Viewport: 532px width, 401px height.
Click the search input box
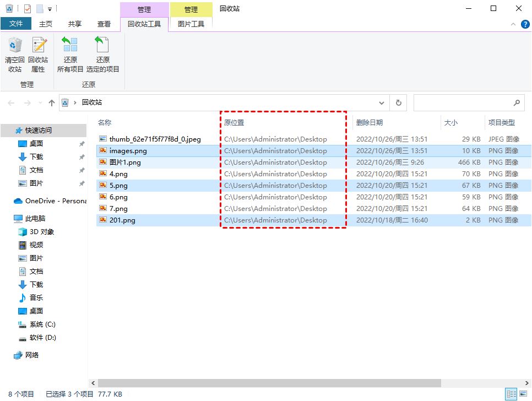pos(463,102)
